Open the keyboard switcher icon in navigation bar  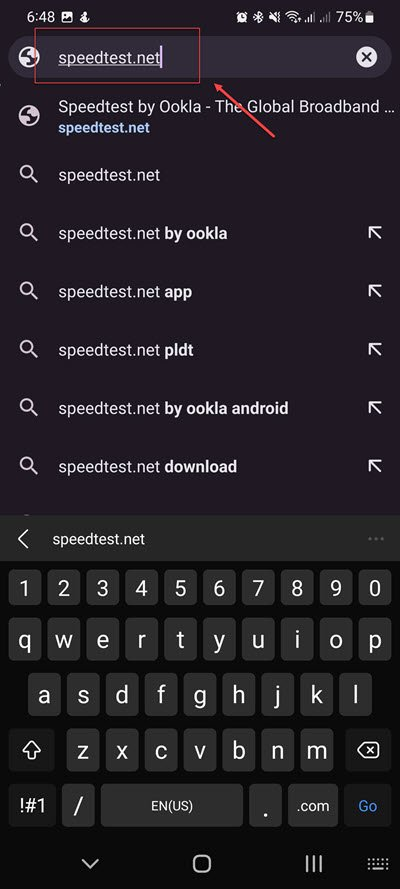click(x=378, y=863)
